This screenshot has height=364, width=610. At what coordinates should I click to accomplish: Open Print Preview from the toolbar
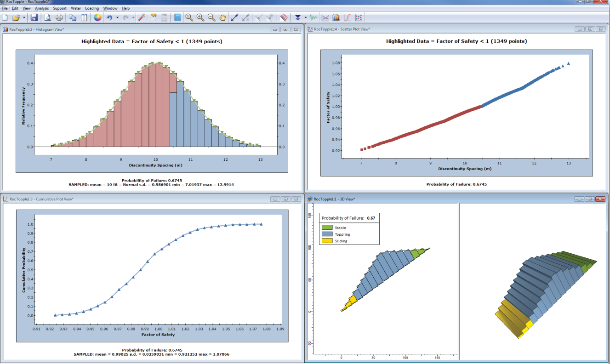click(x=48, y=17)
